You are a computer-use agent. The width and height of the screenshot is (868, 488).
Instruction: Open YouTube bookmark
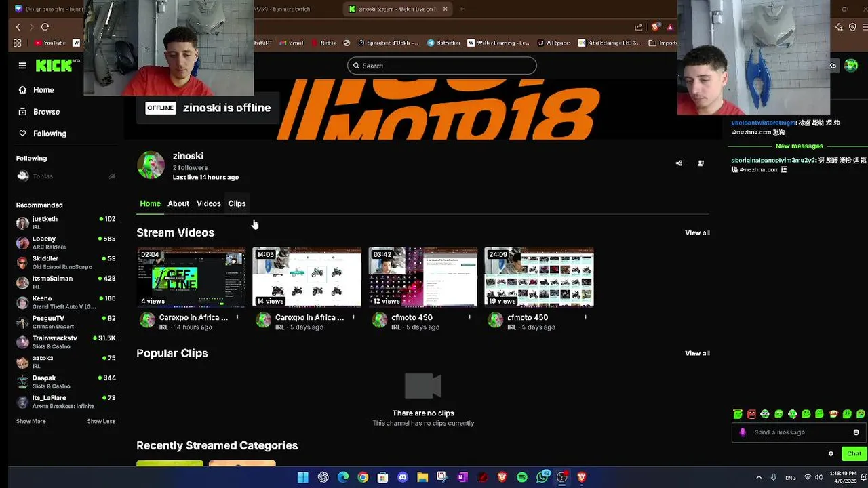click(49, 43)
